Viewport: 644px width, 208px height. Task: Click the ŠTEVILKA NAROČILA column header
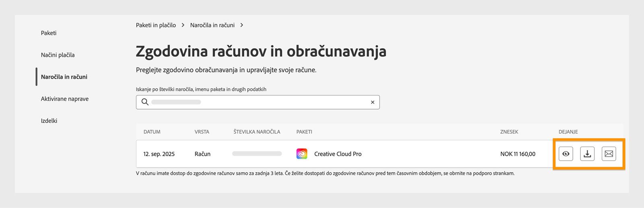click(257, 132)
